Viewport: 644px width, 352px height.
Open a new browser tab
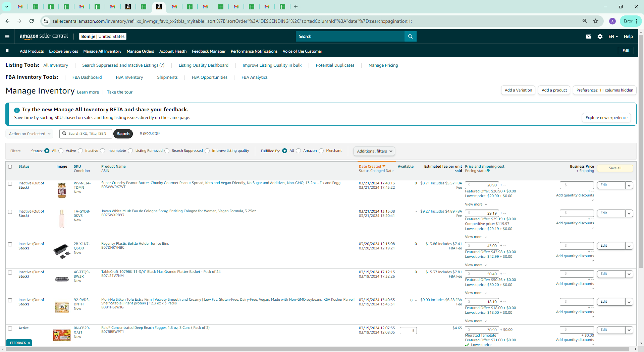(296, 7)
